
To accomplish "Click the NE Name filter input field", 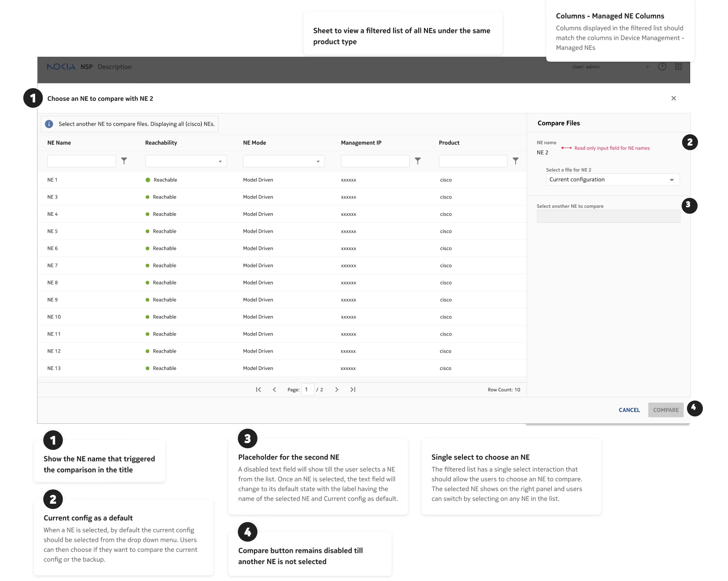I will (82, 161).
